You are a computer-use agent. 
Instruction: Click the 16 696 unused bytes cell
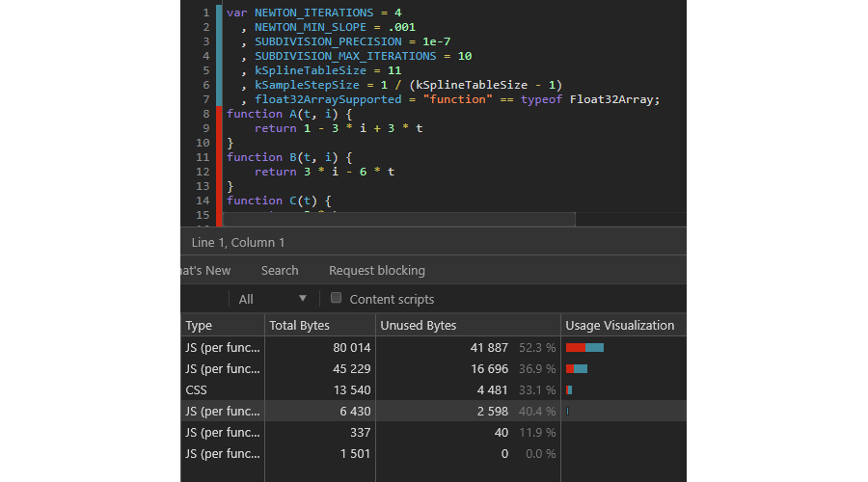point(489,368)
